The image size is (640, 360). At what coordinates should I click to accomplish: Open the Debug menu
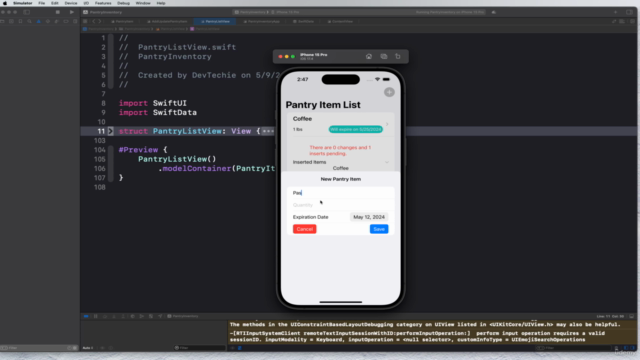coord(123,3)
